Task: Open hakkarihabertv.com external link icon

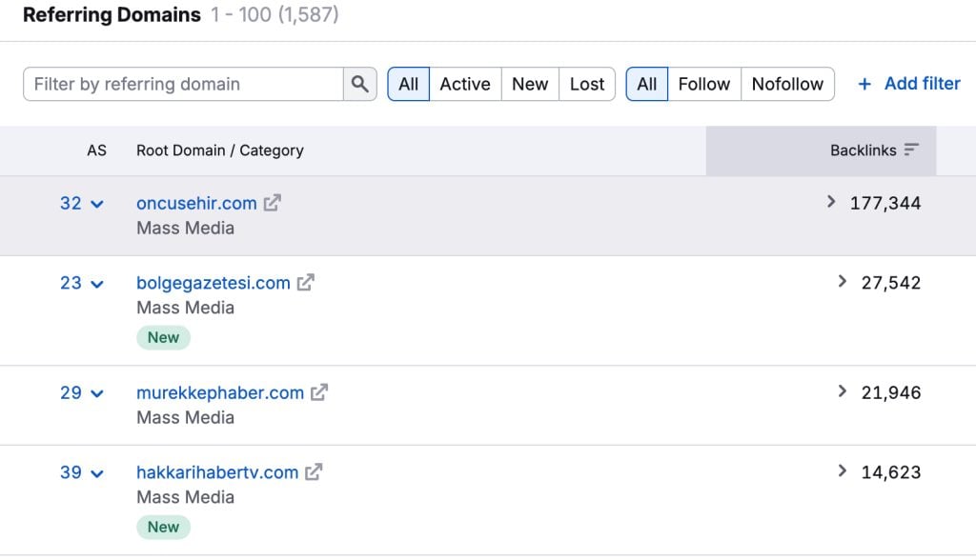Action: pos(314,472)
